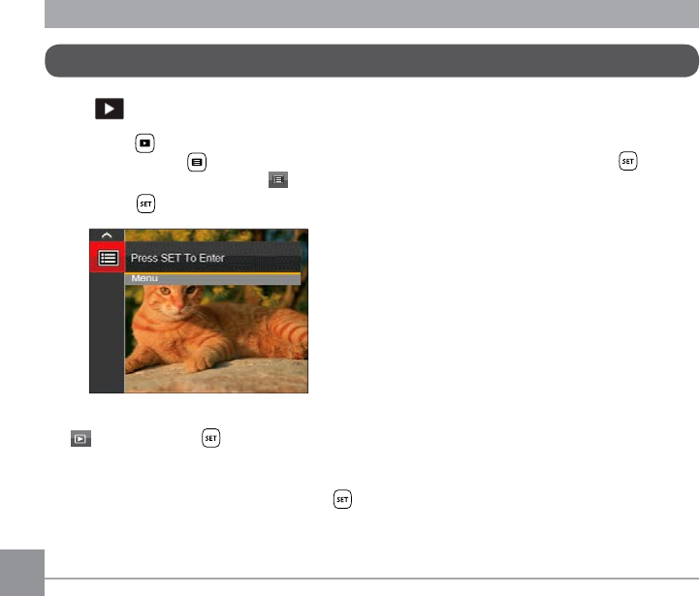The width and height of the screenshot is (700, 596).
Task: Click the gray Menu label bar
Action: click(x=213, y=279)
